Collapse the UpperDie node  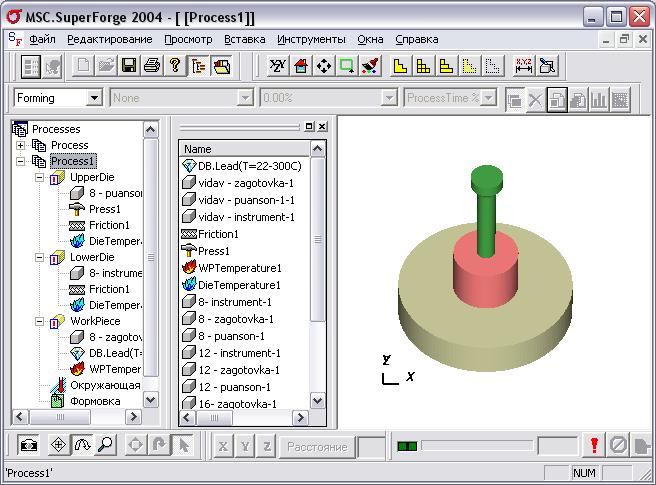39,177
